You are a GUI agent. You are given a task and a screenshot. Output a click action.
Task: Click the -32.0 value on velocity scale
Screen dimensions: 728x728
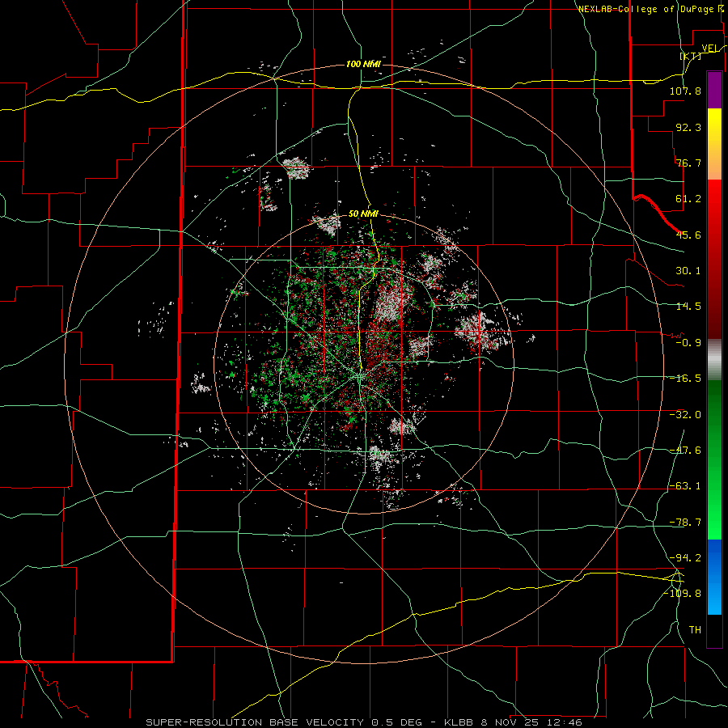pos(685,415)
